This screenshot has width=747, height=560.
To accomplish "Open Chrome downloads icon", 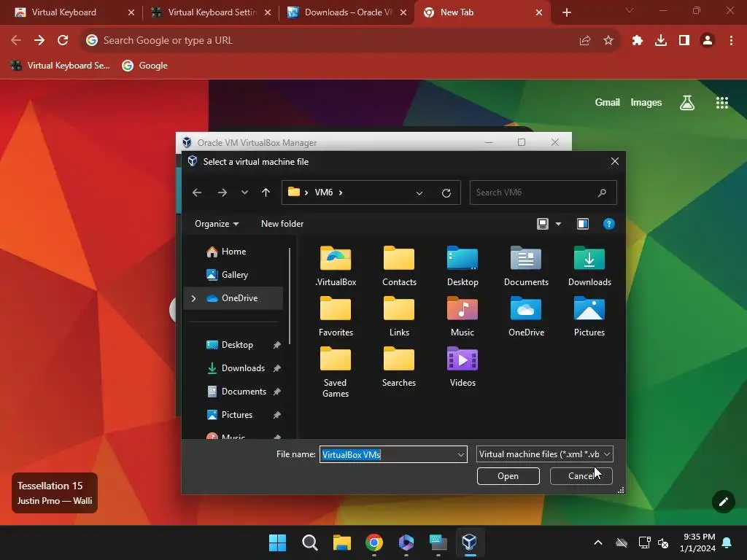I will tap(660, 41).
